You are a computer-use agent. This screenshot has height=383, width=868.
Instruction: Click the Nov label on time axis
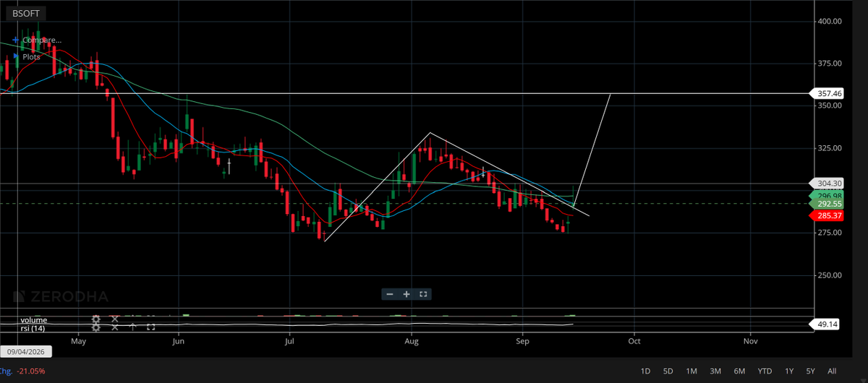click(x=750, y=340)
